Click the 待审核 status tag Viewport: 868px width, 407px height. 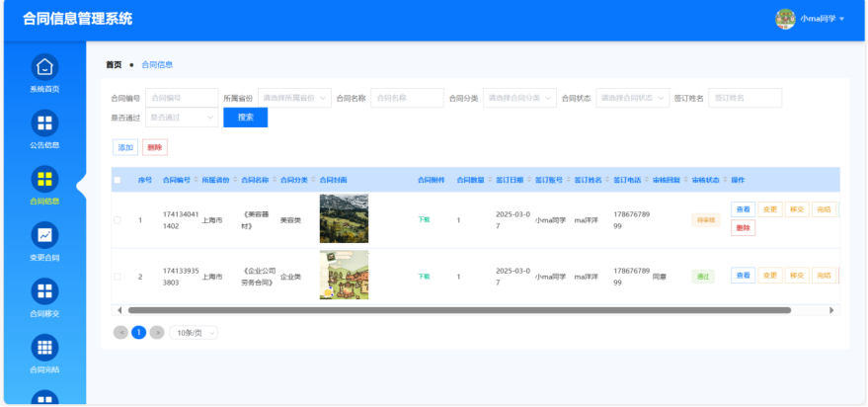[706, 220]
